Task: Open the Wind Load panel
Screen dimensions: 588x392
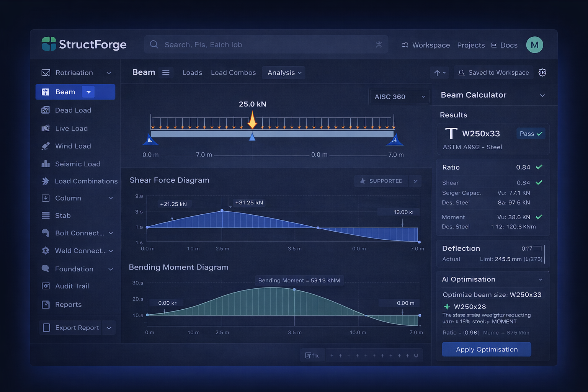Action: 73,146
